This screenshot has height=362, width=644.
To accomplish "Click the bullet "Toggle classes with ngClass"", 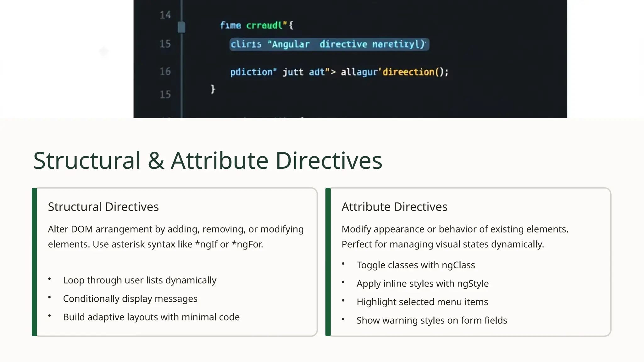I will point(416,265).
